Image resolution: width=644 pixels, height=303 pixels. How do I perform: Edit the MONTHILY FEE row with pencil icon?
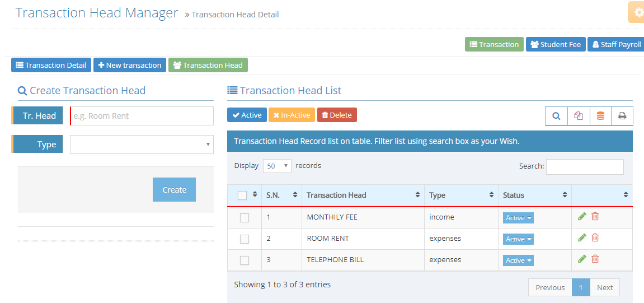click(x=582, y=217)
